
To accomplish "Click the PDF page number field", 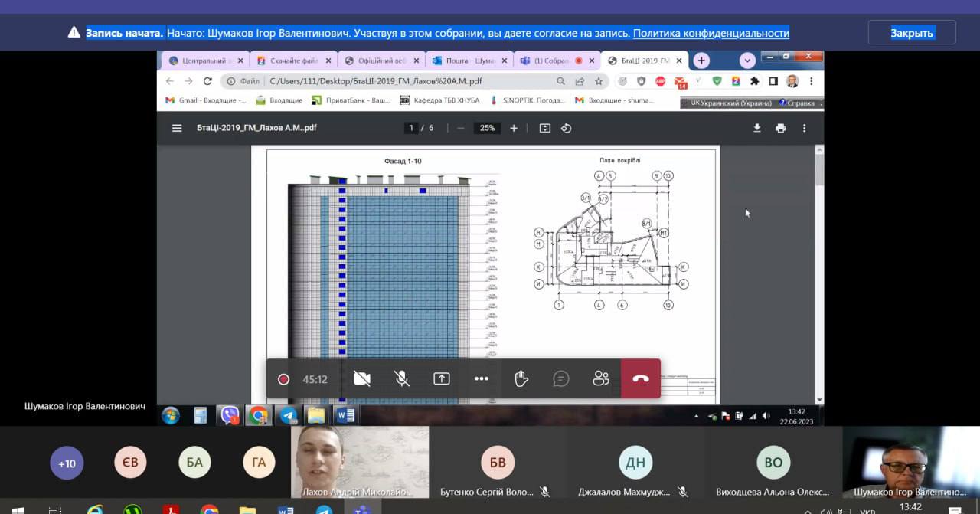I will pyautogui.click(x=411, y=128).
